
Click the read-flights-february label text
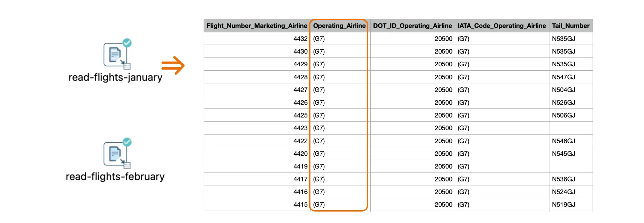(115, 176)
